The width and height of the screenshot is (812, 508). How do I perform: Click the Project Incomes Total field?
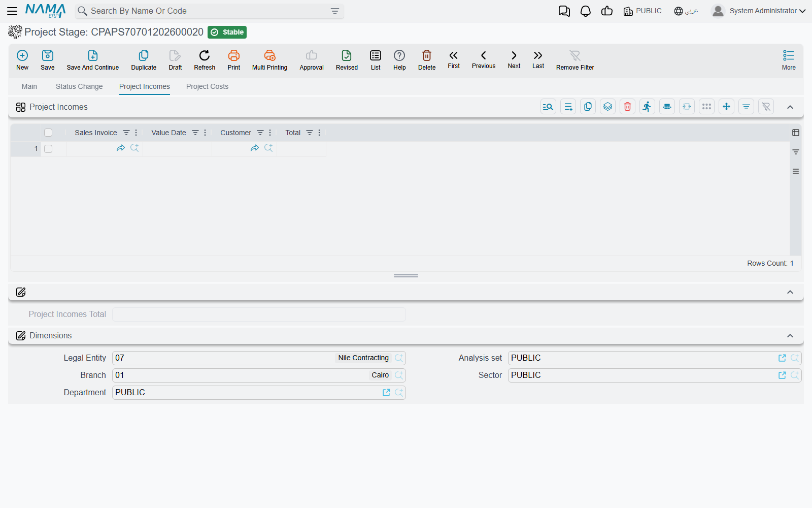pos(259,314)
